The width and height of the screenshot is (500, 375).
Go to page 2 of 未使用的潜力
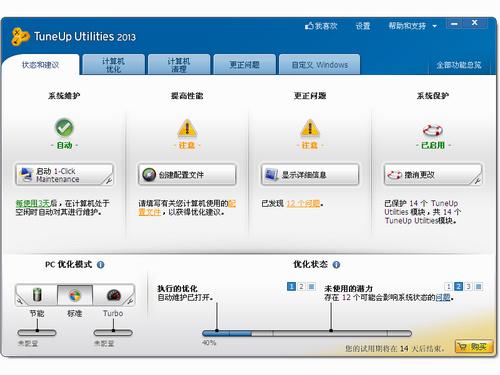(459, 286)
